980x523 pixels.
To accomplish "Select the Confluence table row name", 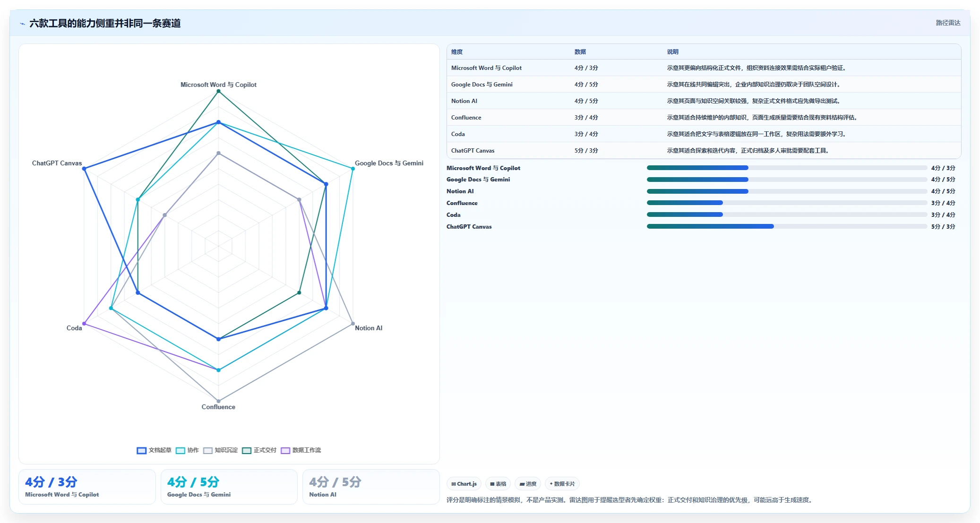I will [x=466, y=118].
